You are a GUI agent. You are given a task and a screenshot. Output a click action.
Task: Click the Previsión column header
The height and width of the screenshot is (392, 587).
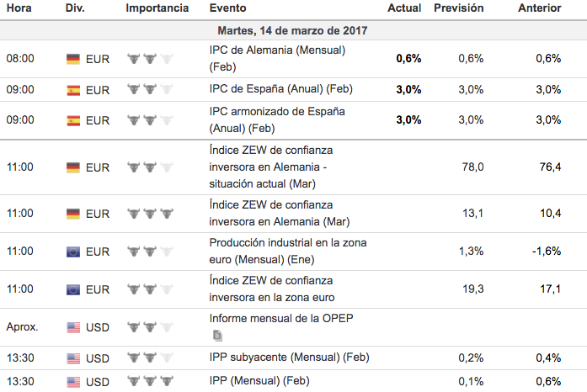[x=458, y=8]
